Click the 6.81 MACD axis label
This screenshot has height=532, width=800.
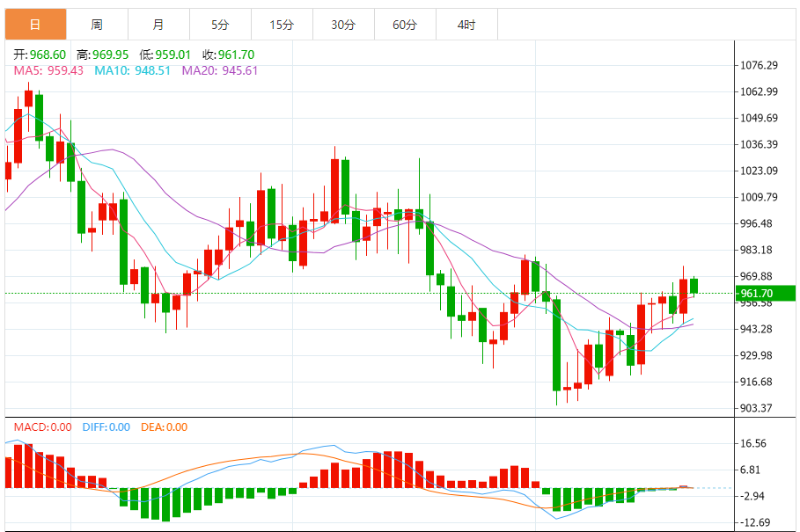click(751, 470)
